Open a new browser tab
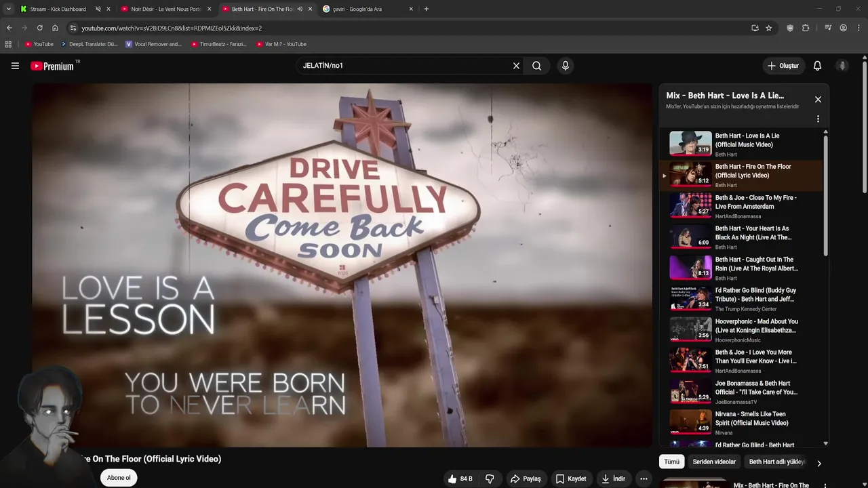This screenshot has height=488, width=868. pyautogui.click(x=426, y=9)
